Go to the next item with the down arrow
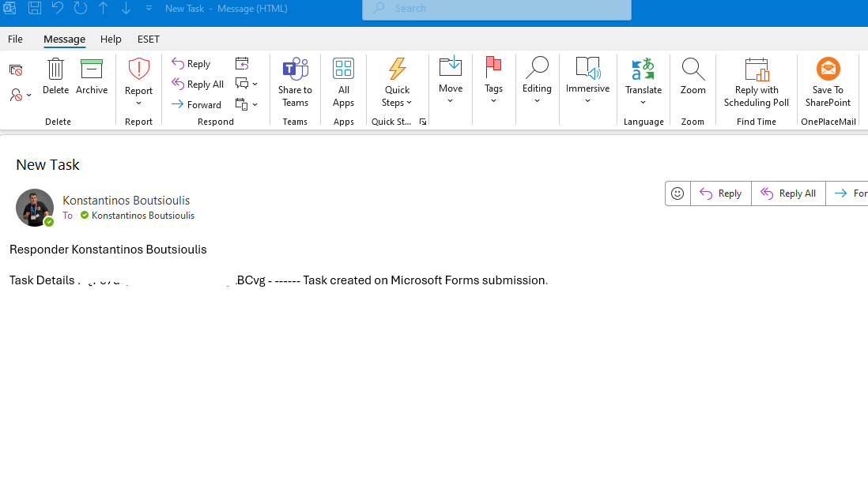868x477 pixels. pos(126,8)
